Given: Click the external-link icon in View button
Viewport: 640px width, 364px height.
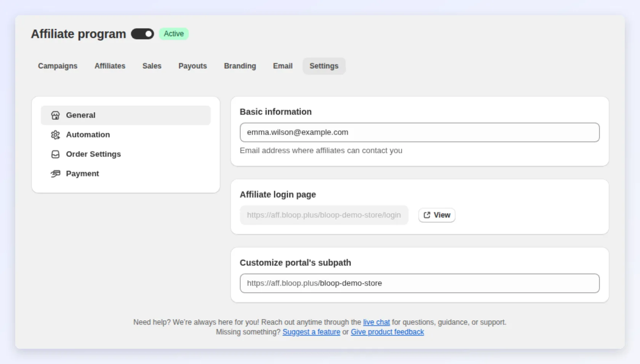Looking at the screenshot, I should pos(427,215).
